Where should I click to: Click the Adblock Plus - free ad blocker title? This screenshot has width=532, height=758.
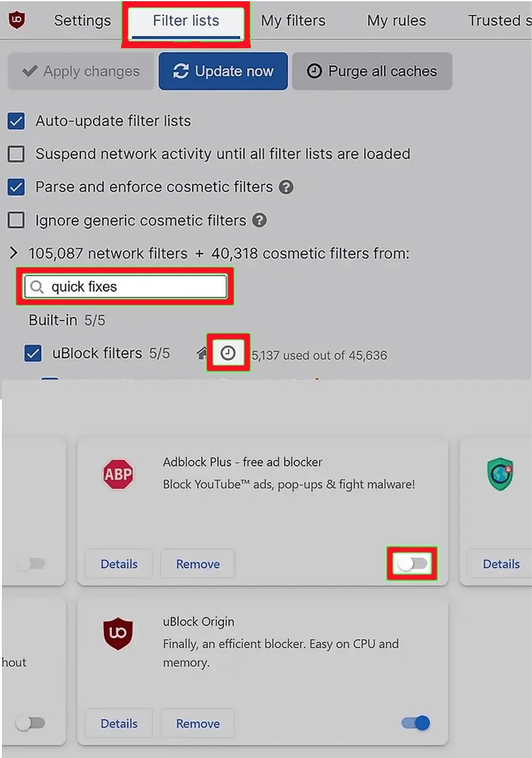[x=243, y=462]
